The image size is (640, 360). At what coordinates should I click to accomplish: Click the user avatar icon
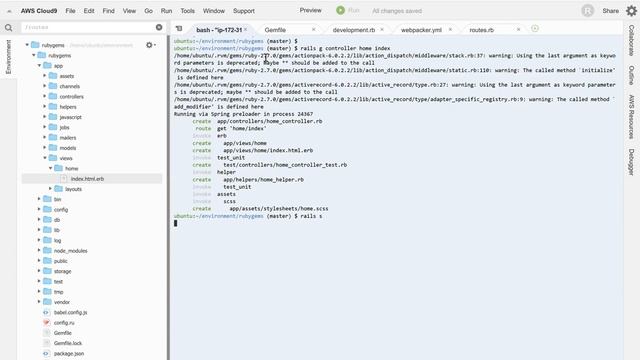pos(587,11)
